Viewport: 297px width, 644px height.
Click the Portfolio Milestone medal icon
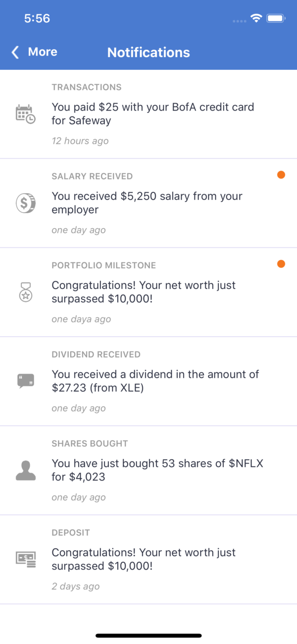coord(26,292)
